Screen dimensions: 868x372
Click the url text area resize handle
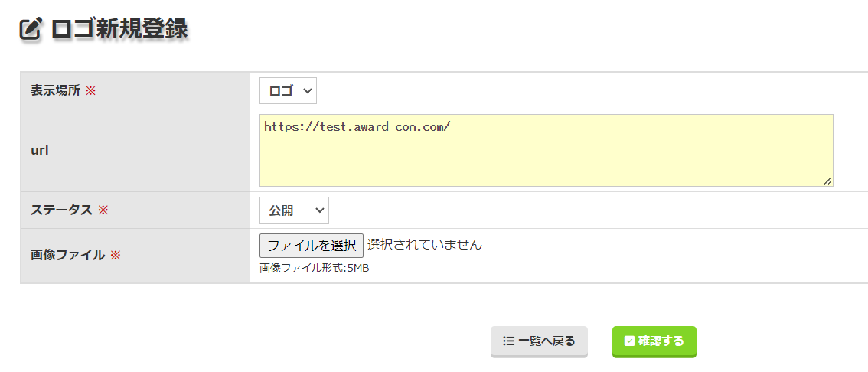[827, 181]
